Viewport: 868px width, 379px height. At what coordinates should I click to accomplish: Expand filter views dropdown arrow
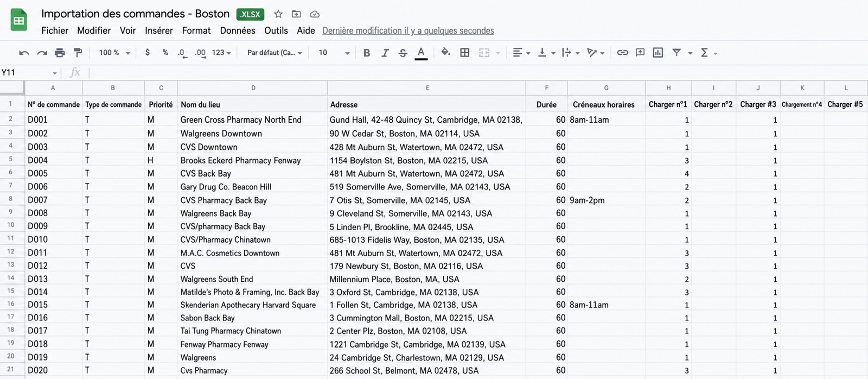[690, 53]
